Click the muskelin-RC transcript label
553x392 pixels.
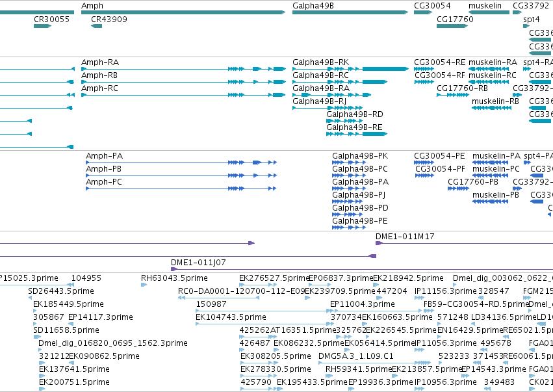(493, 75)
